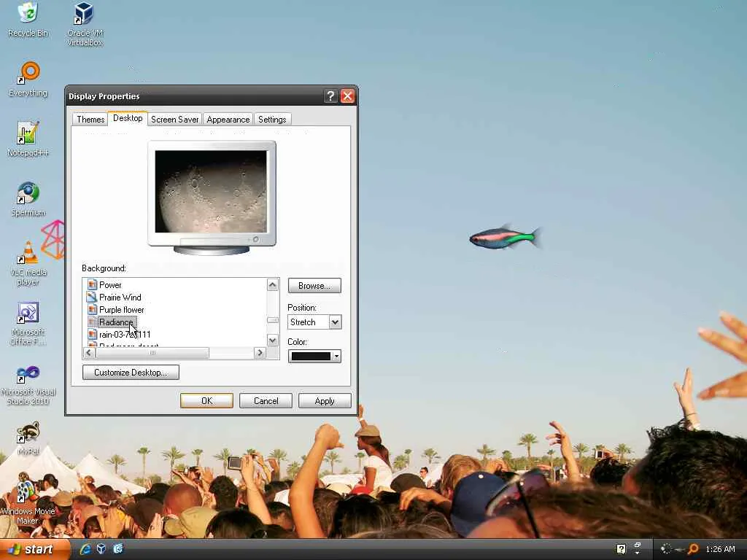
Task: Switch to the Themes tab
Action: [90, 120]
